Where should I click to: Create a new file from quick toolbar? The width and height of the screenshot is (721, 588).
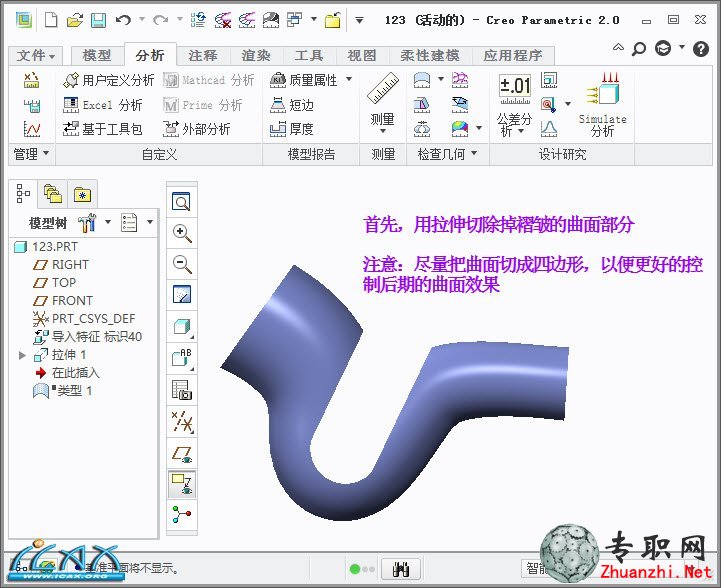[51, 20]
